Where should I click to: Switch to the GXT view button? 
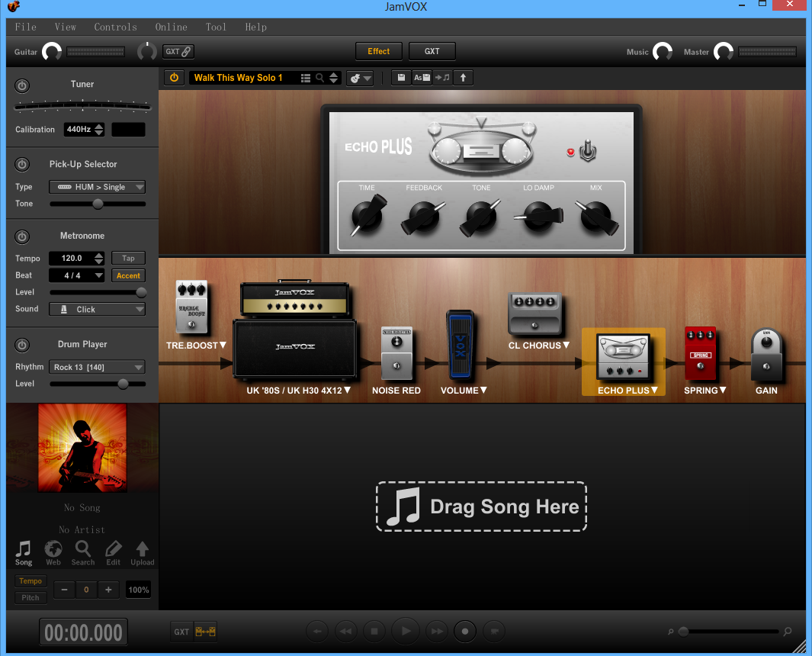432,51
